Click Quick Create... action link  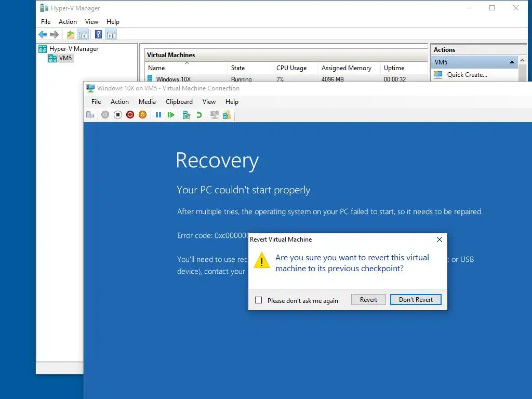point(467,75)
